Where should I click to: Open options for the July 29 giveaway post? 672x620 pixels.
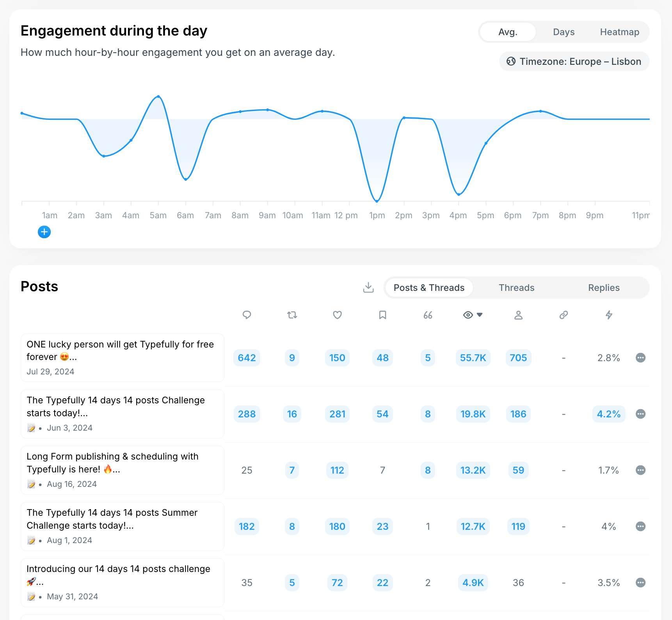point(640,358)
